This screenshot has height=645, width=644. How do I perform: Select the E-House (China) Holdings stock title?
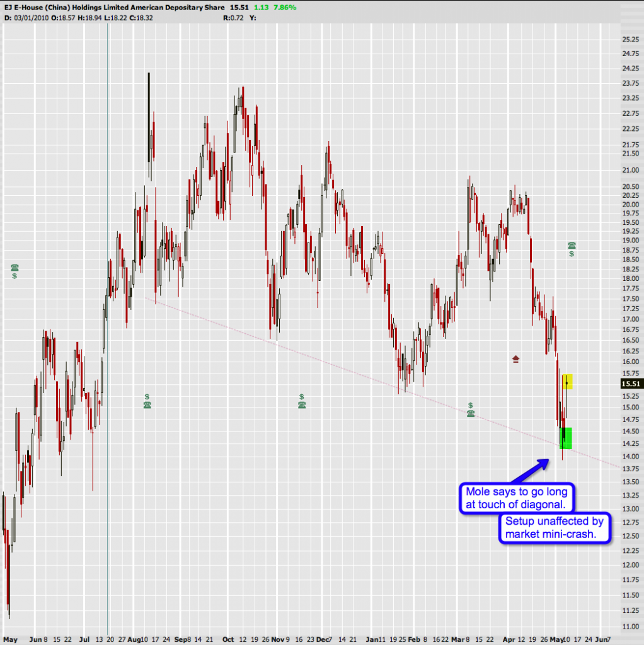(x=115, y=8)
